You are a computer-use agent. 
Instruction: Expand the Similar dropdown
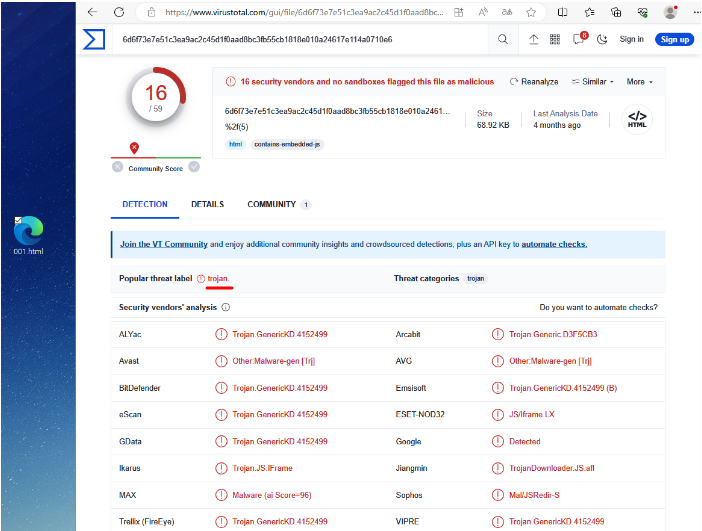tap(592, 82)
